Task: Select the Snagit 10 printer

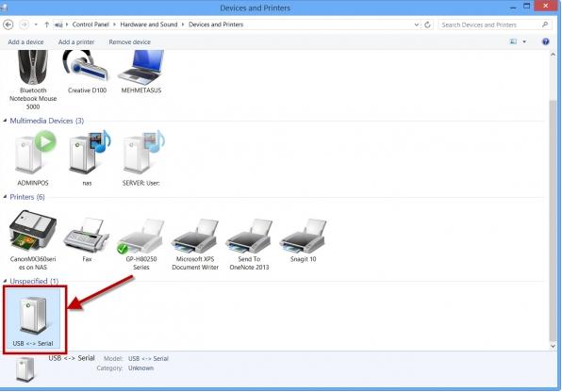Action: click(x=304, y=239)
